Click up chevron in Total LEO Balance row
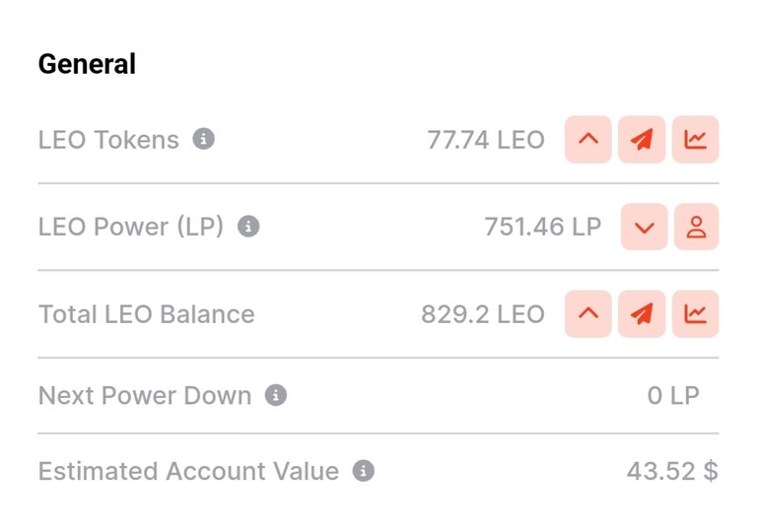This screenshot has height=532, width=757. (588, 314)
